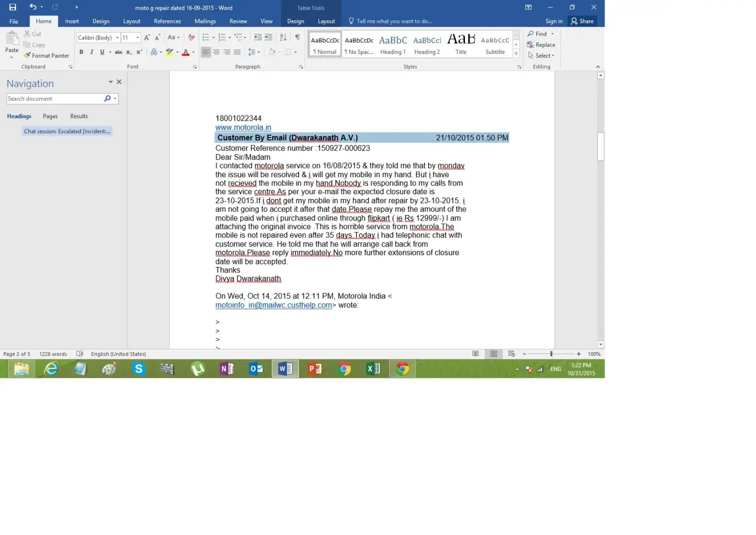Click the Replace button
The image size is (756, 535).
(x=541, y=45)
